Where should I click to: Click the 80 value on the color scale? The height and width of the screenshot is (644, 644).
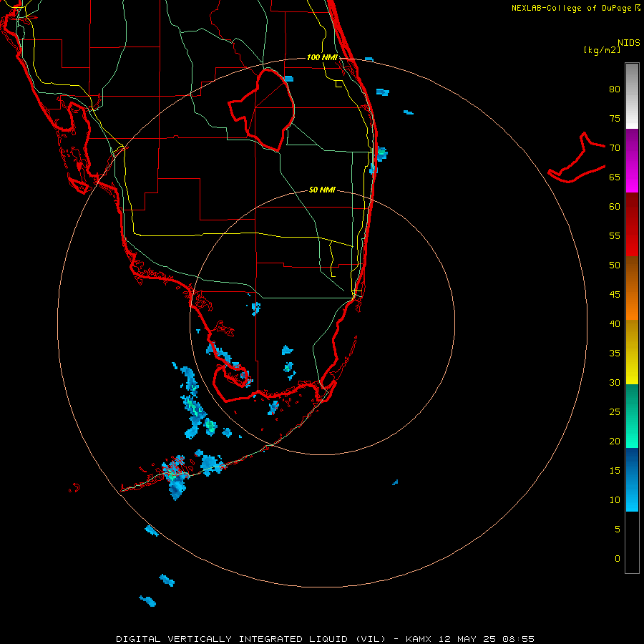[x=615, y=89]
